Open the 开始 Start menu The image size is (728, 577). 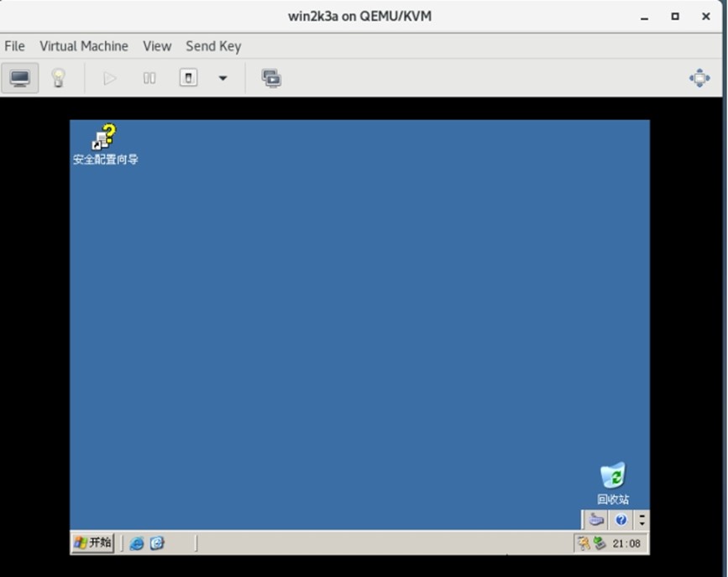point(93,543)
